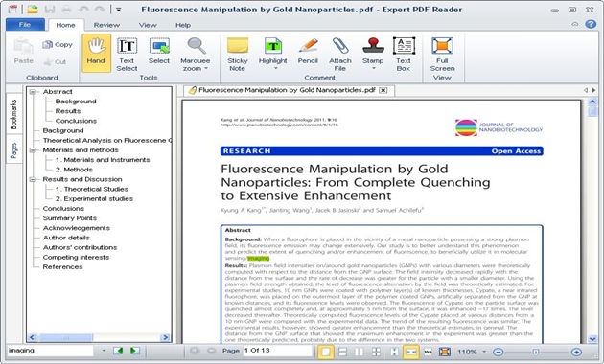The image size is (604, 364).
Task: Go to 1. Materials and Instruments bookmark
Action: pos(103,160)
